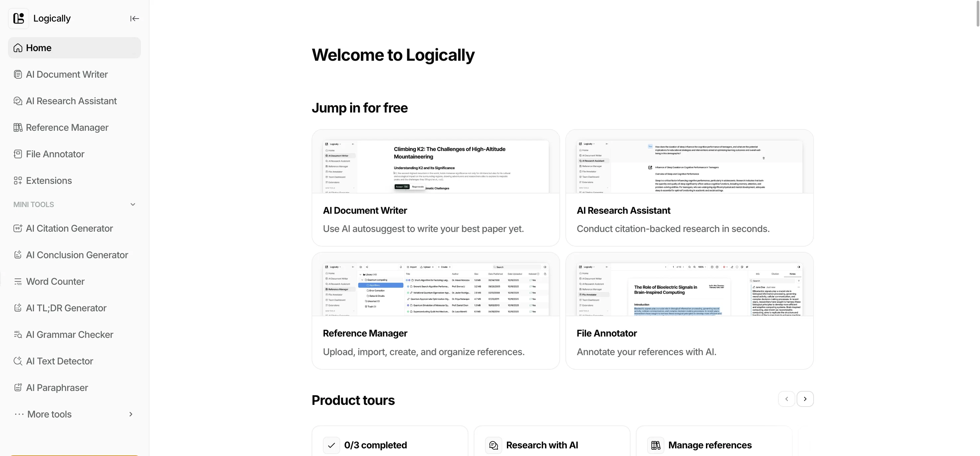Open AI Research Assistant from the sidebar
980x456 pixels.
(x=74, y=101)
